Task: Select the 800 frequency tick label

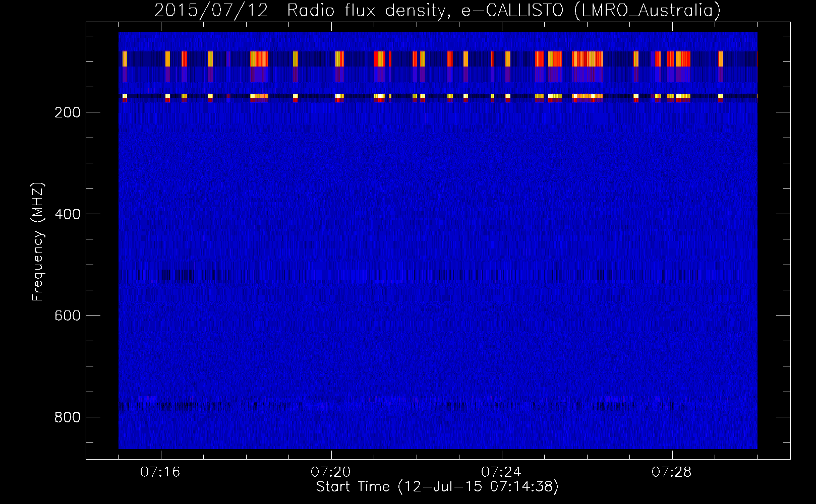Action: click(68, 417)
